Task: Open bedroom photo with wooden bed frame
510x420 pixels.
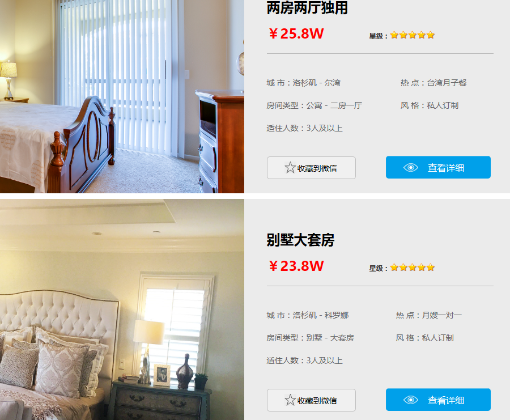Action: [122, 96]
